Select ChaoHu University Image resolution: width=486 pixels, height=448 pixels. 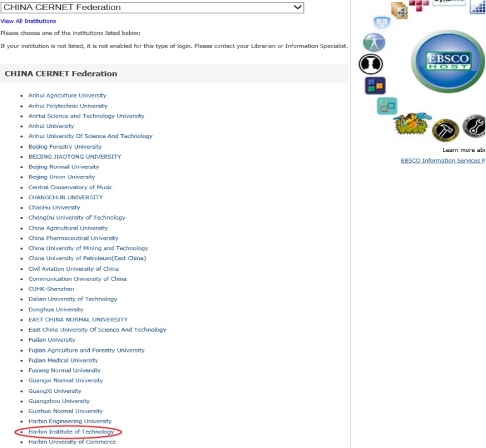click(54, 208)
